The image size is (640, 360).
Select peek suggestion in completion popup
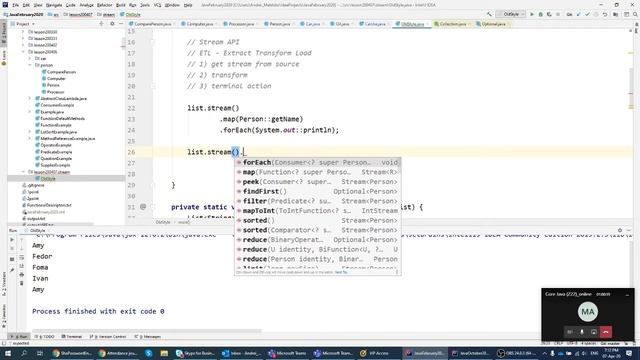[x=318, y=182]
